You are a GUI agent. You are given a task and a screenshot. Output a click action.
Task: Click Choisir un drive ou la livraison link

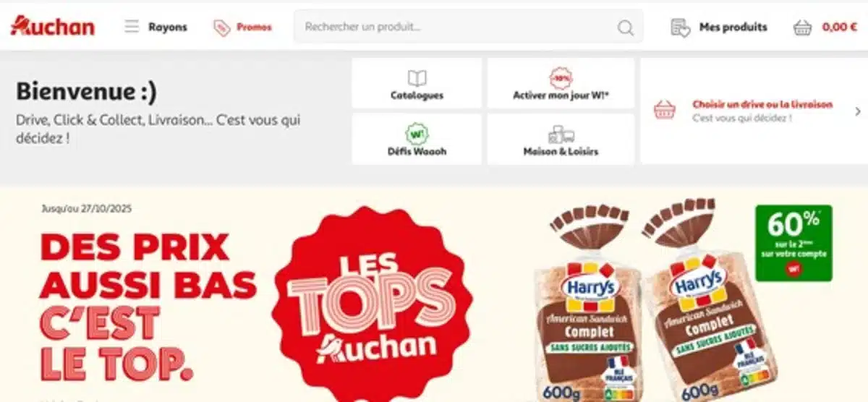click(x=762, y=104)
